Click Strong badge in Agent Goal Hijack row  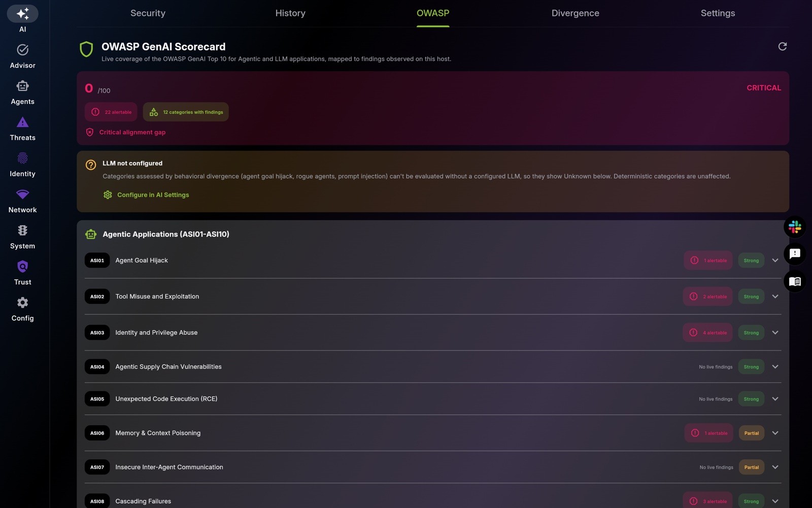(751, 260)
